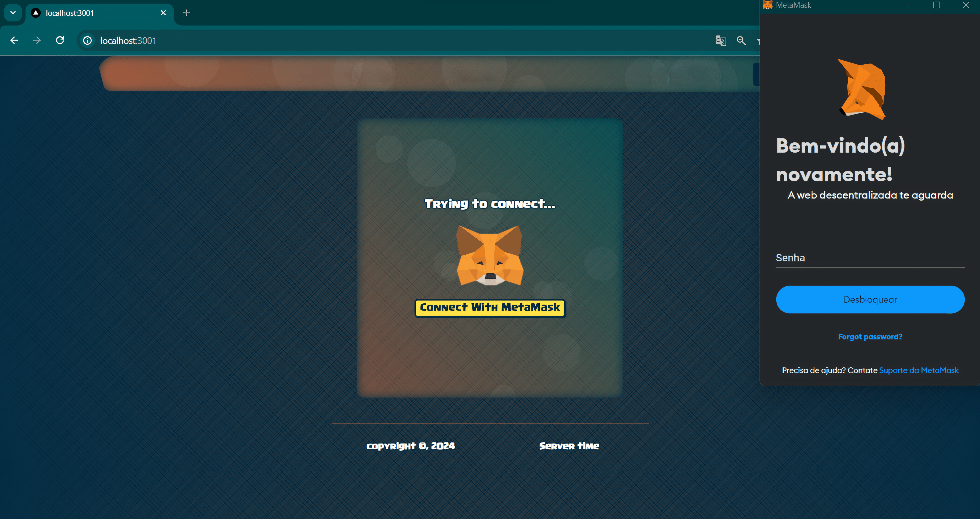980x519 pixels.
Task: Open Suporte da MetaMask link
Action: click(x=918, y=370)
